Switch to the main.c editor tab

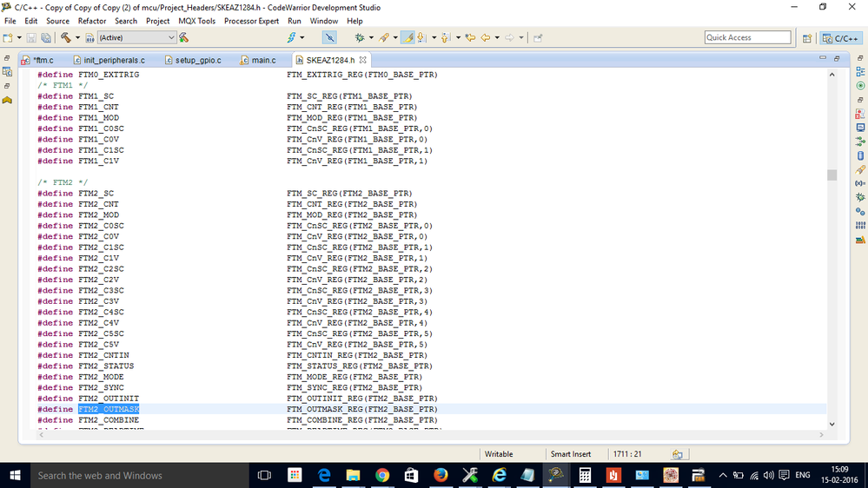click(258, 60)
